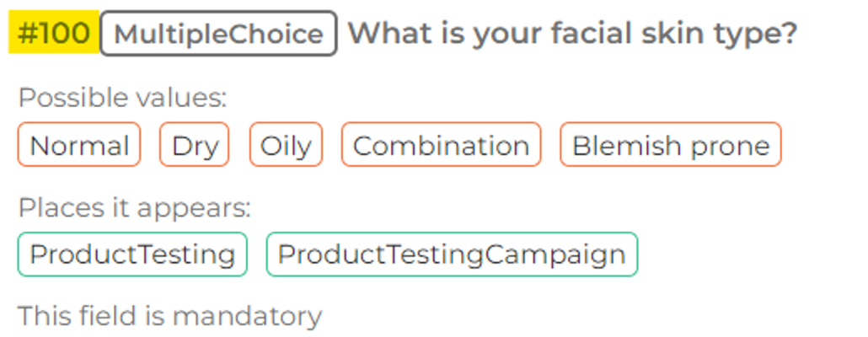
Task: Click the question "What is your facial skin type?"
Action: click(x=572, y=34)
